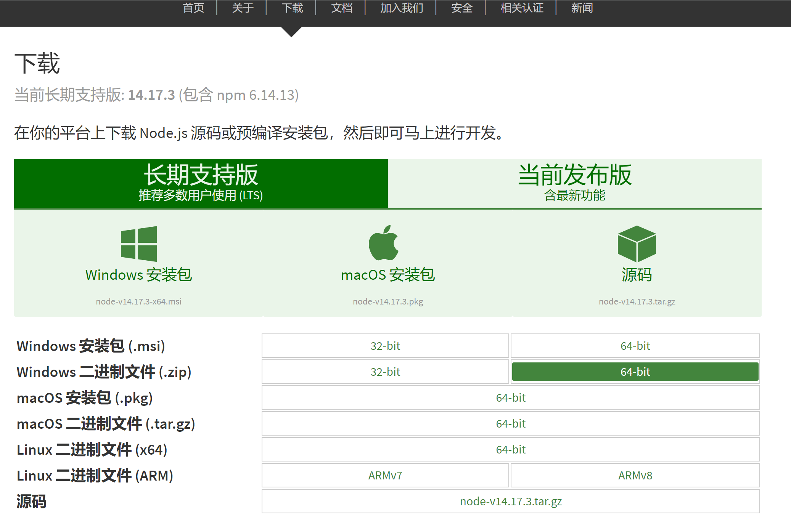Viewport: 791px width, 532px height.
Task: Click the macOS 安装包 (.pkg) row label
Action: coord(85,398)
